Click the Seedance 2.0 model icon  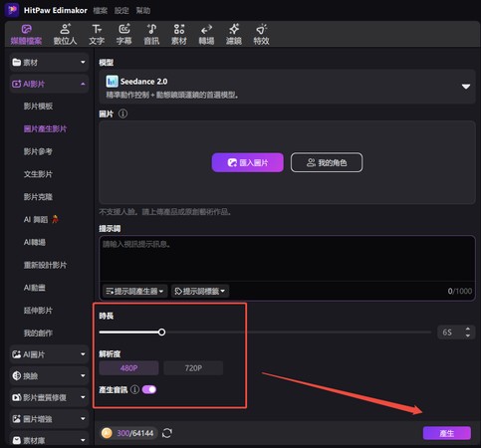(x=112, y=82)
